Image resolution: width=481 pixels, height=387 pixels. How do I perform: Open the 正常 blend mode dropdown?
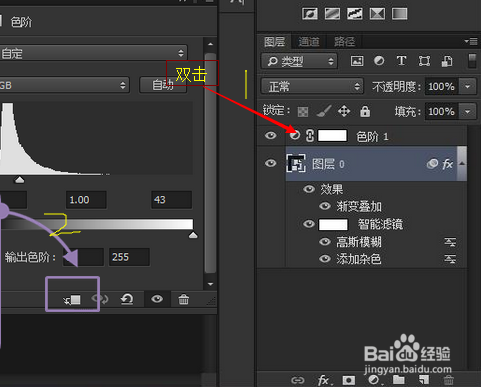(x=312, y=87)
